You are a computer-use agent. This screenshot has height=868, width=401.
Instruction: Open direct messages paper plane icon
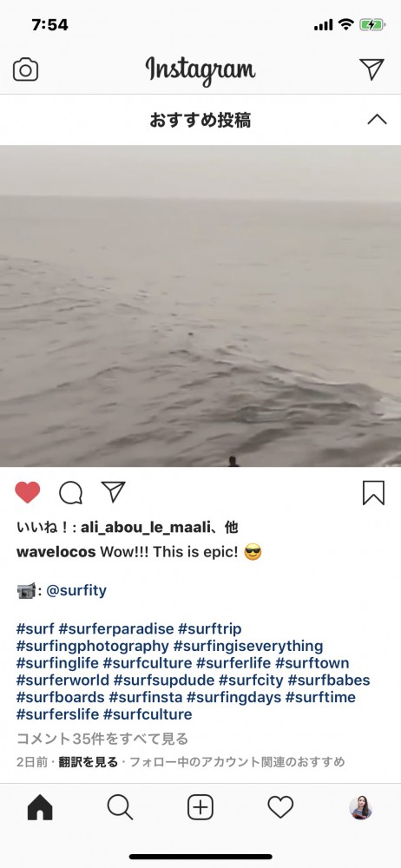click(x=371, y=69)
